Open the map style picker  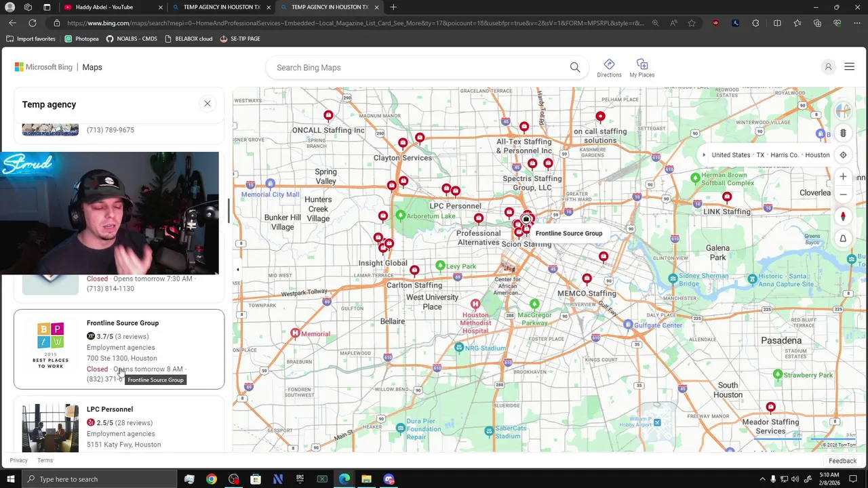click(x=843, y=111)
